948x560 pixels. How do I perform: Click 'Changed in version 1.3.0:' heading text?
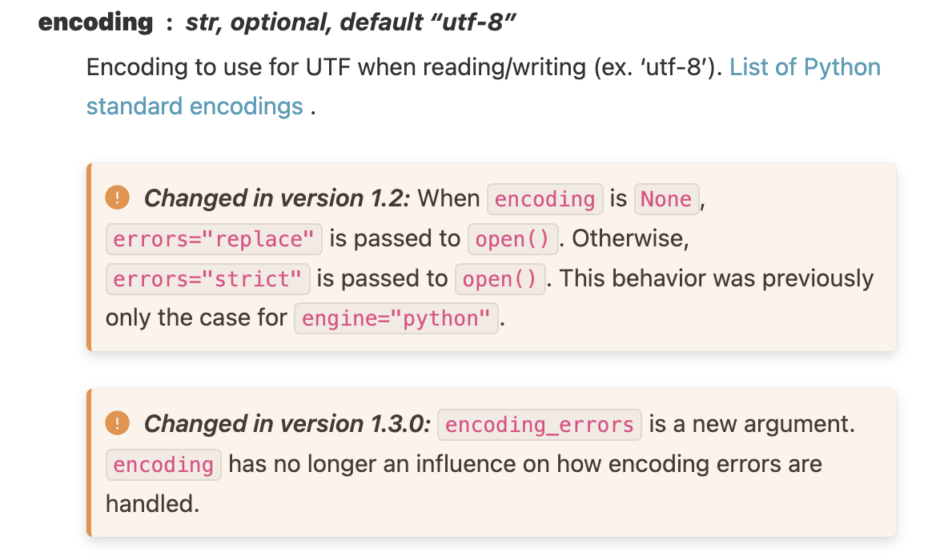point(287,423)
